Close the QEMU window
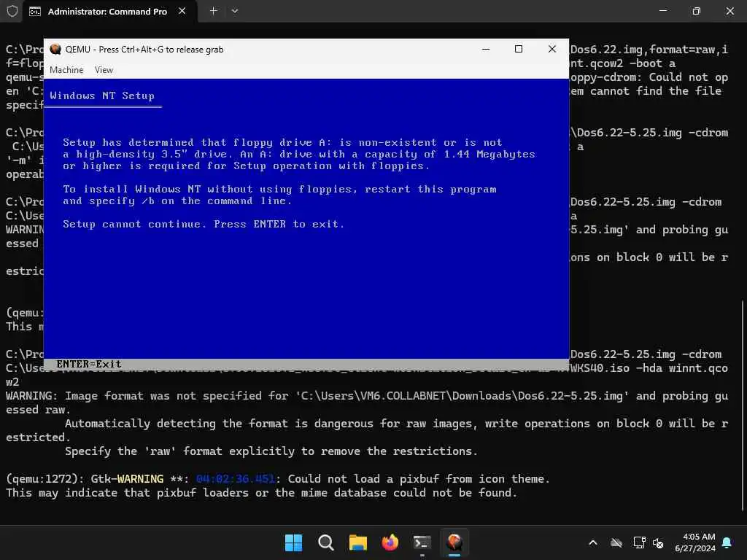 click(x=551, y=49)
